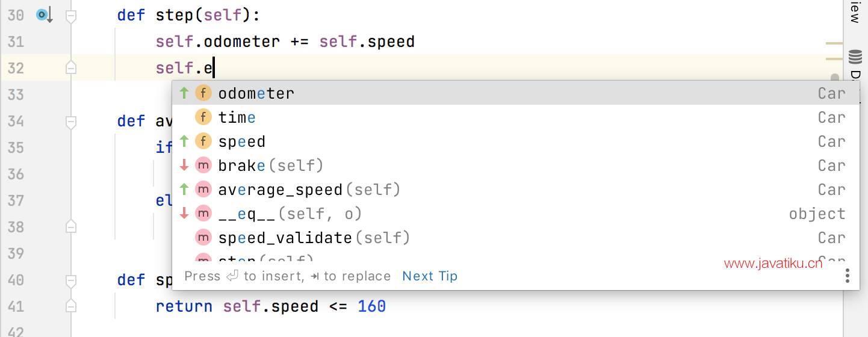The image size is (868, 337).
Task: Click the www.javatiku.cn watermark link
Action: (773, 264)
